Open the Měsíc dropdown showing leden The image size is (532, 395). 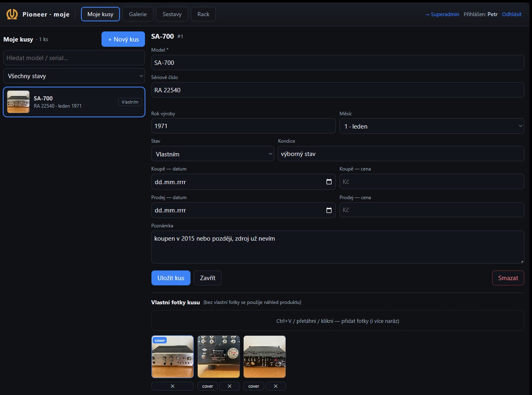click(x=432, y=126)
